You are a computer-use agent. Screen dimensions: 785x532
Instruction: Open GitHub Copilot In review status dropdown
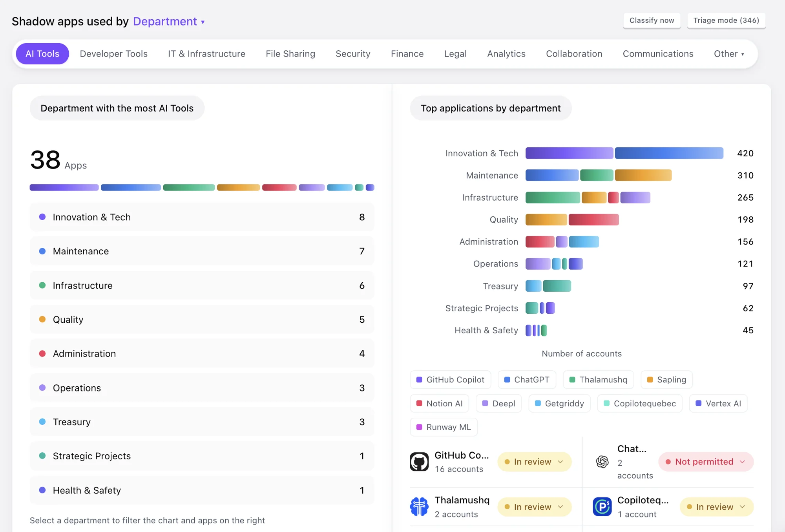point(534,462)
